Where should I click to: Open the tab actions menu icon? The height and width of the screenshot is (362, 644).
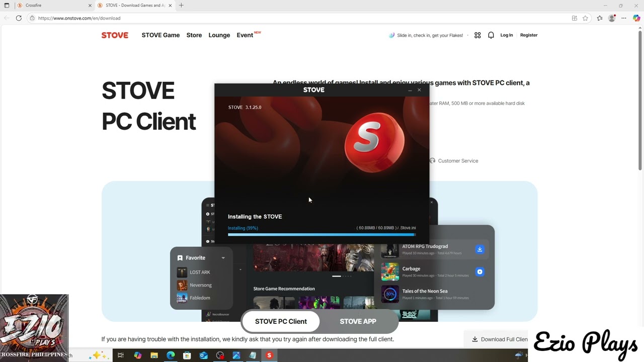(x=7, y=6)
